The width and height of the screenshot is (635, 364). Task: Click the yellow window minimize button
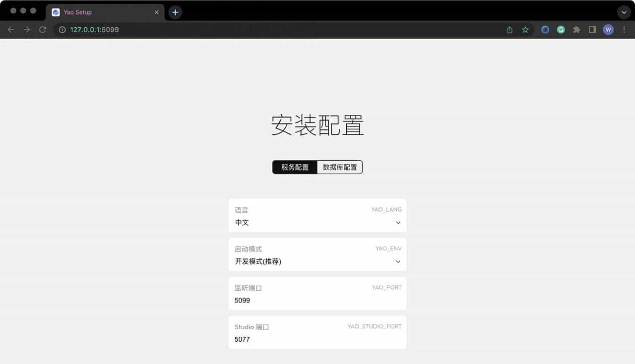pos(23,11)
